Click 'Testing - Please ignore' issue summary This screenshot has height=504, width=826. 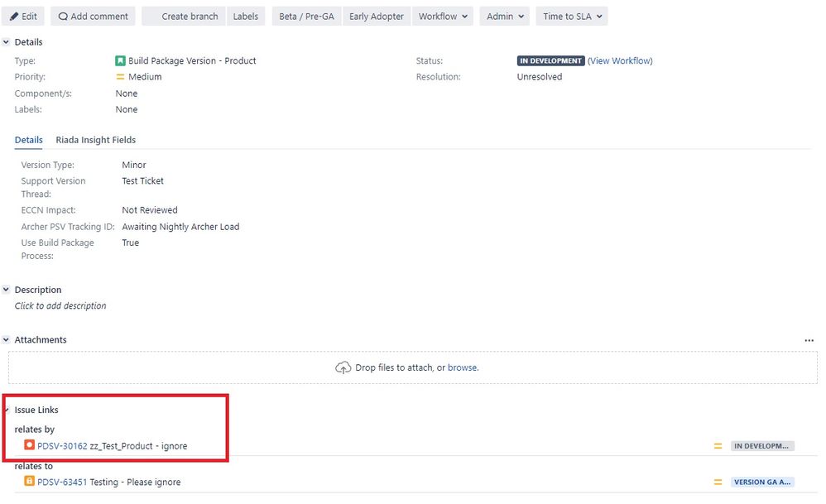click(x=136, y=482)
